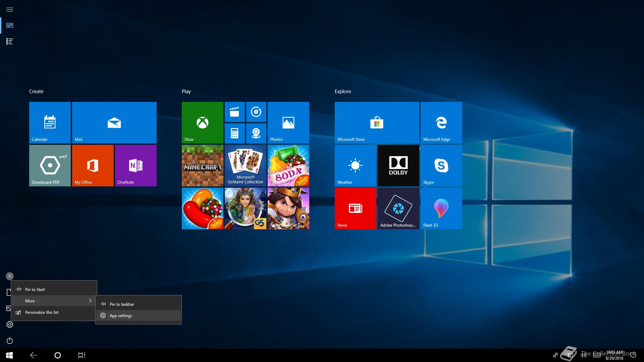Choose Pin to taskbar in submenu
This screenshot has height=362, width=644.
[x=139, y=304]
